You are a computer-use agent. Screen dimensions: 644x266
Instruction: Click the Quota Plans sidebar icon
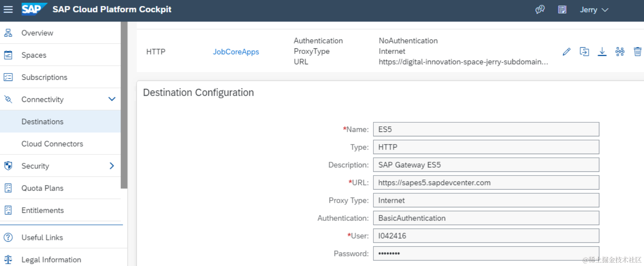pos(8,188)
